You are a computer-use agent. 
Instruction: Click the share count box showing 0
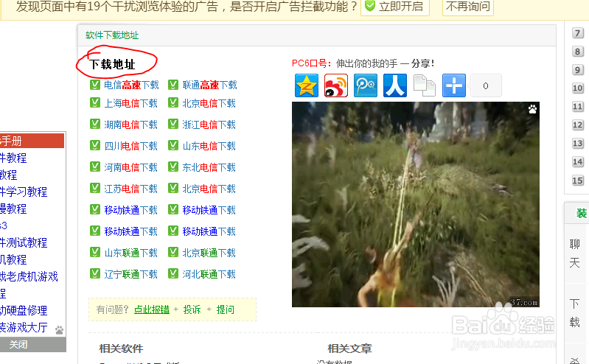click(486, 85)
